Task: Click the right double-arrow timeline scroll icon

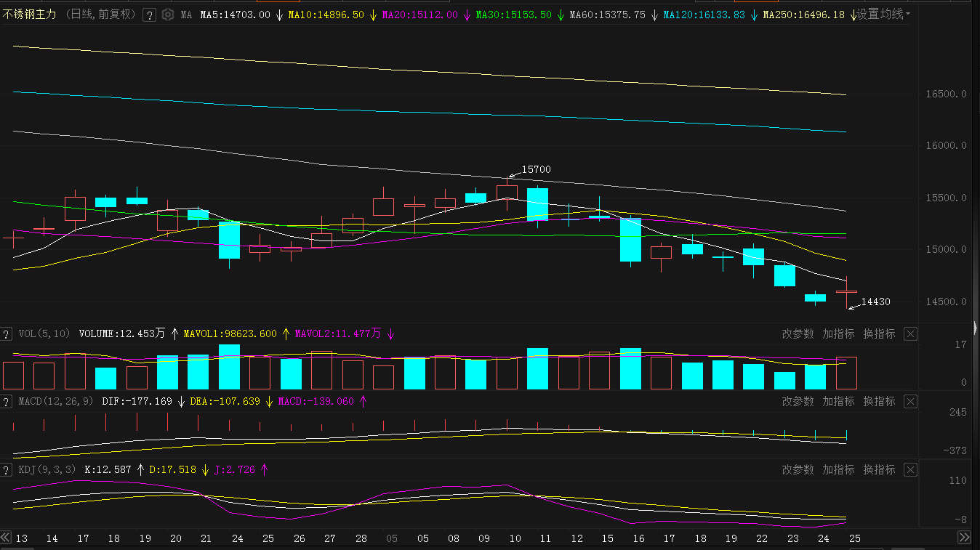Action: (x=964, y=538)
